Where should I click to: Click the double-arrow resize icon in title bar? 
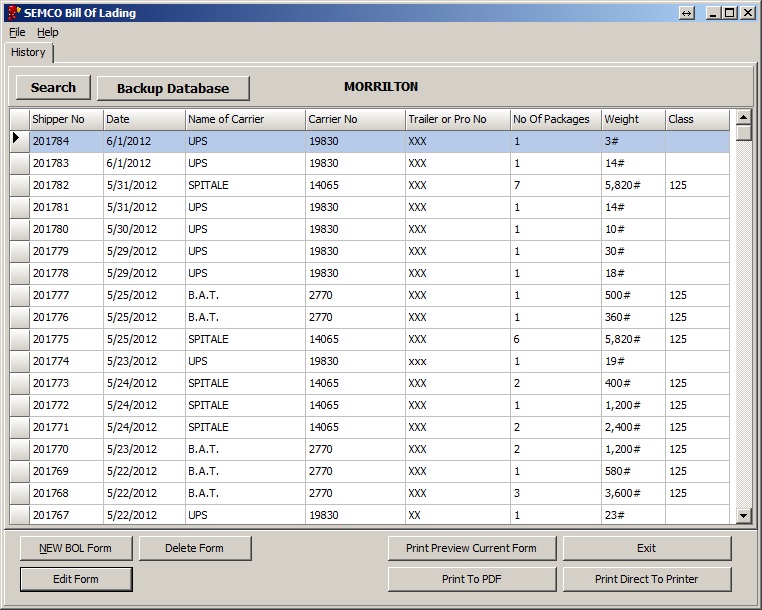click(687, 13)
